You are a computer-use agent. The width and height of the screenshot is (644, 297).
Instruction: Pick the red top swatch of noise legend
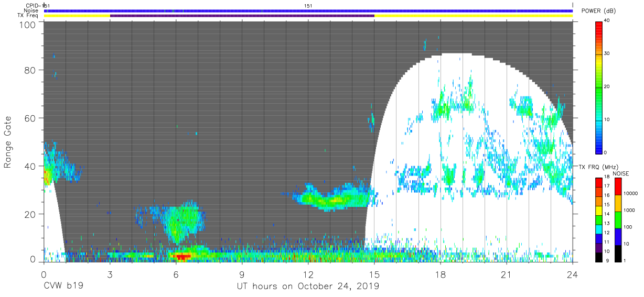click(618, 186)
